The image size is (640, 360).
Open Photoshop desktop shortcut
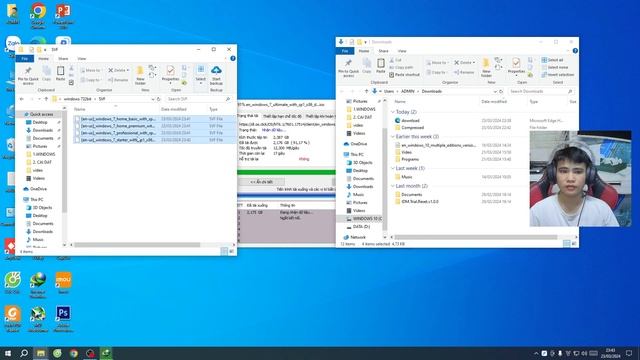63,318
